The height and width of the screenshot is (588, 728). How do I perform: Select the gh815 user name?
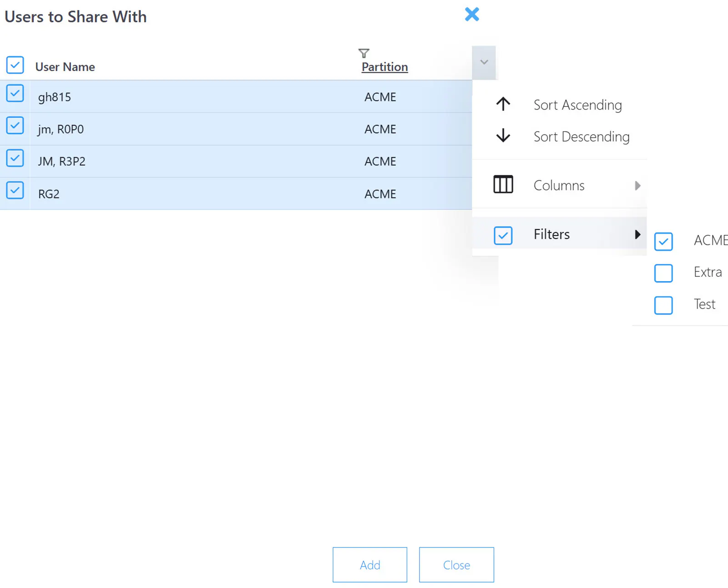55,97
